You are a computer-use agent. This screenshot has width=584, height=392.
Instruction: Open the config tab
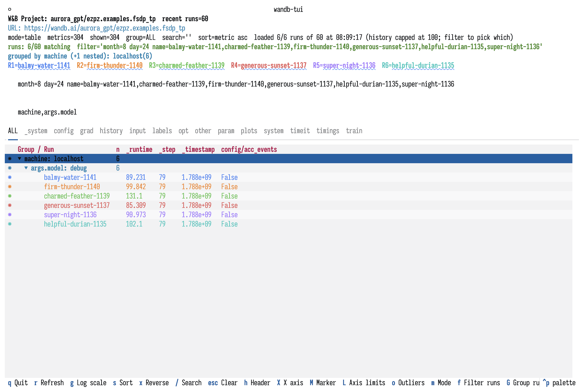[x=64, y=131]
